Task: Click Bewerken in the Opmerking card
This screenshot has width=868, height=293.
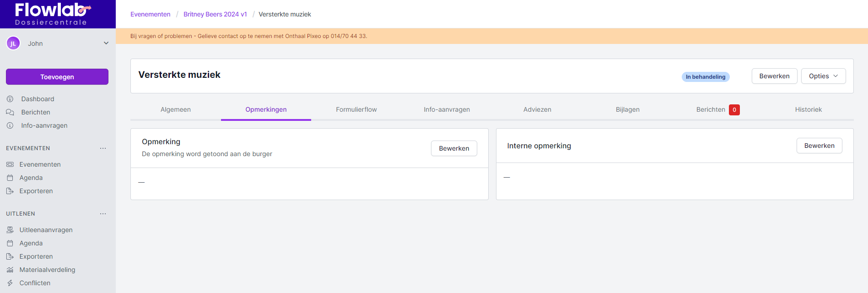Action: click(453, 148)
